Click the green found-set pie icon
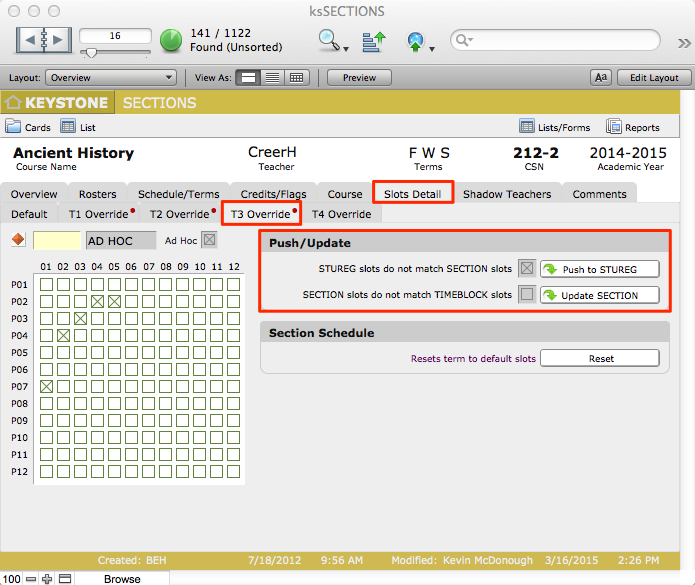 (x=171, y=41)
